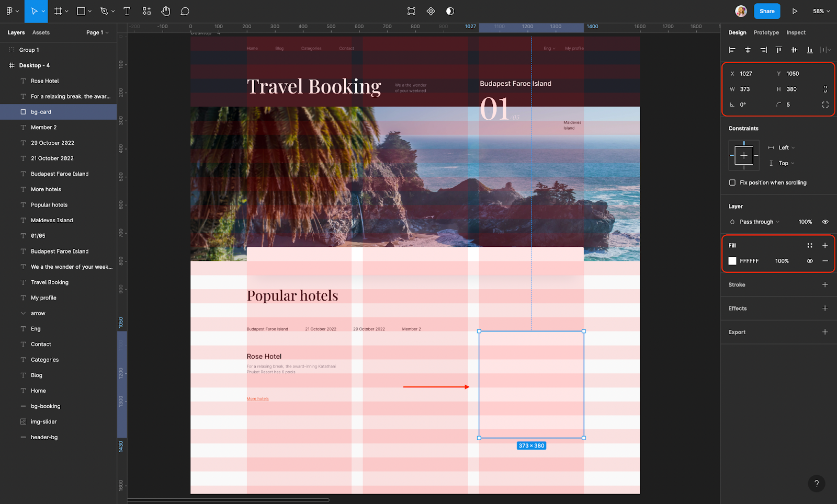837x504 pixels.
Task: Select header-bg layer
Action: 58,437
